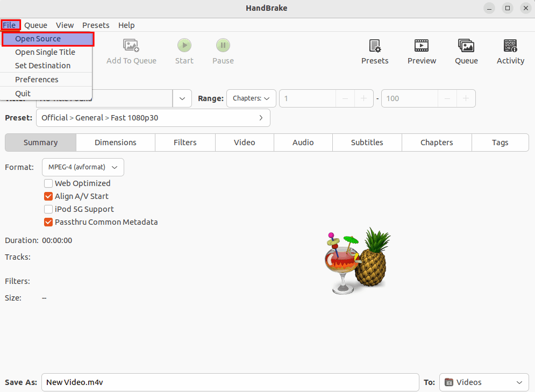535x392 pixels.
Task: Switch to the Chapters tab
Action: pos(437,142)
